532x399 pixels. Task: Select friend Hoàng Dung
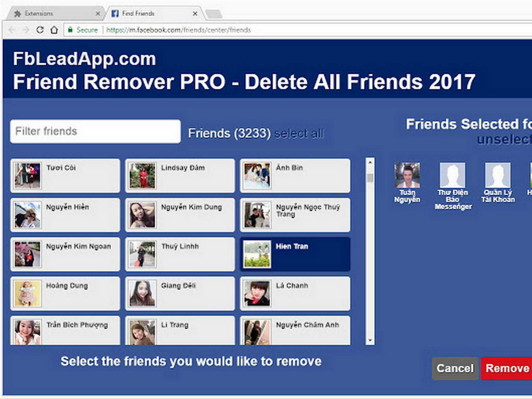point(65,294)
